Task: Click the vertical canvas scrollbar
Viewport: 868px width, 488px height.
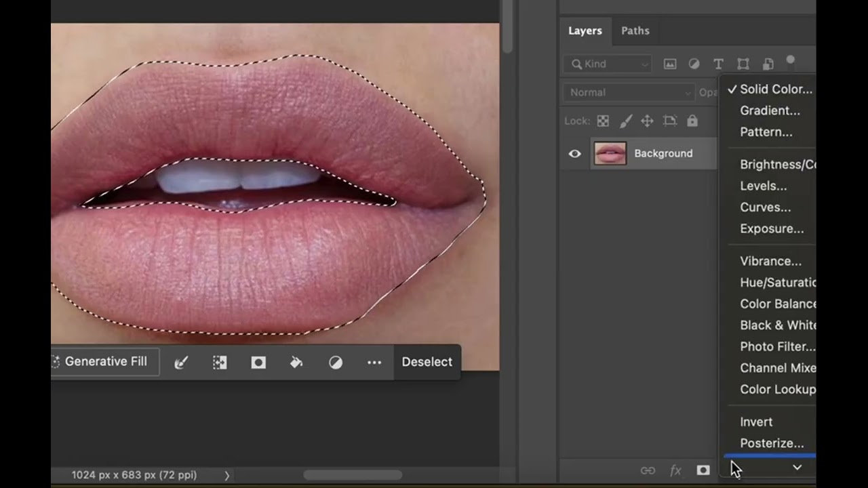Action: 507,27
